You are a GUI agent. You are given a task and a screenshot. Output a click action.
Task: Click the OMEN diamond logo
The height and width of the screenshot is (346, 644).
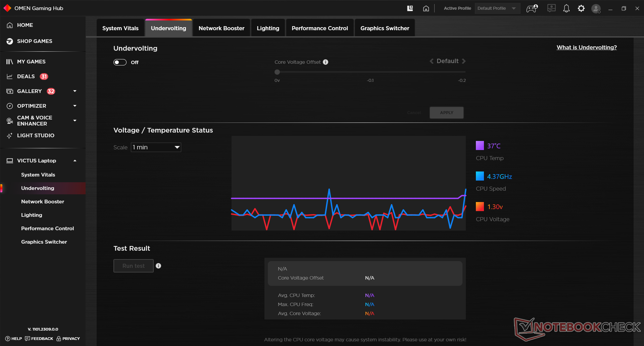(7, 8)
